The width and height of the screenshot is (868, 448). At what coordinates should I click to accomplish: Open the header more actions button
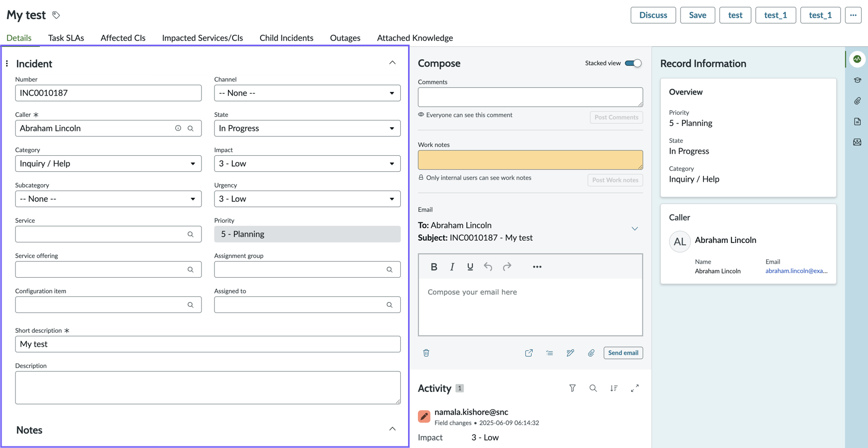point(853,15)
